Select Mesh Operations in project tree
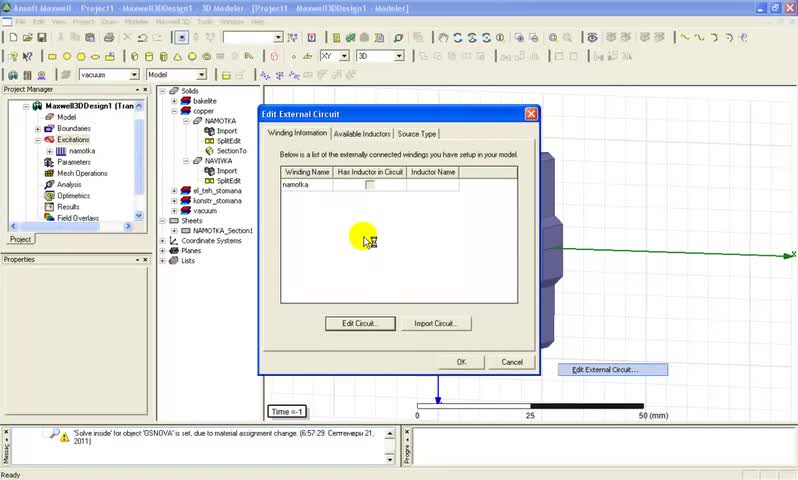The width and height of the screenshot is (798, 480). pyautogui.click(x=82, y=174)
